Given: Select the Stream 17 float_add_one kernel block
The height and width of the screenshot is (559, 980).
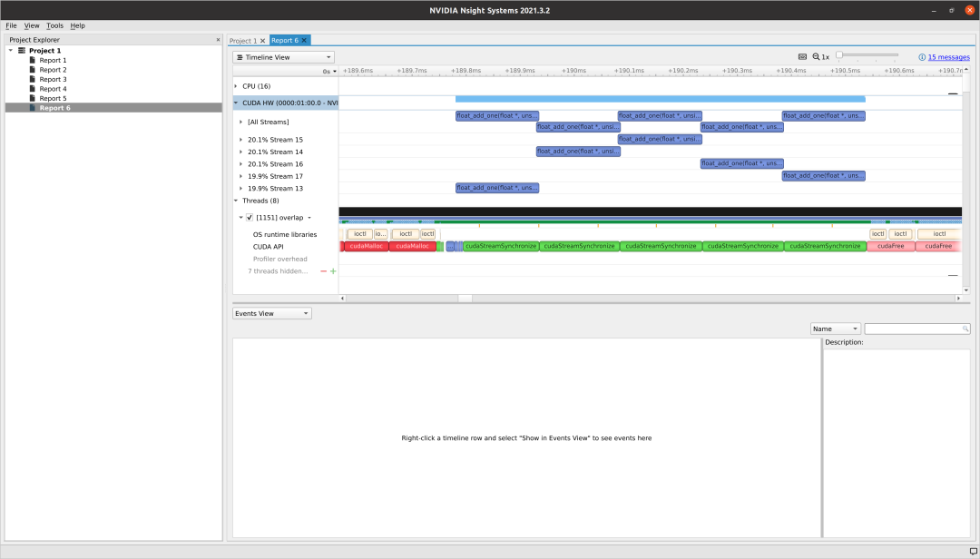Looking at the screenshot, I should point(823,176).
